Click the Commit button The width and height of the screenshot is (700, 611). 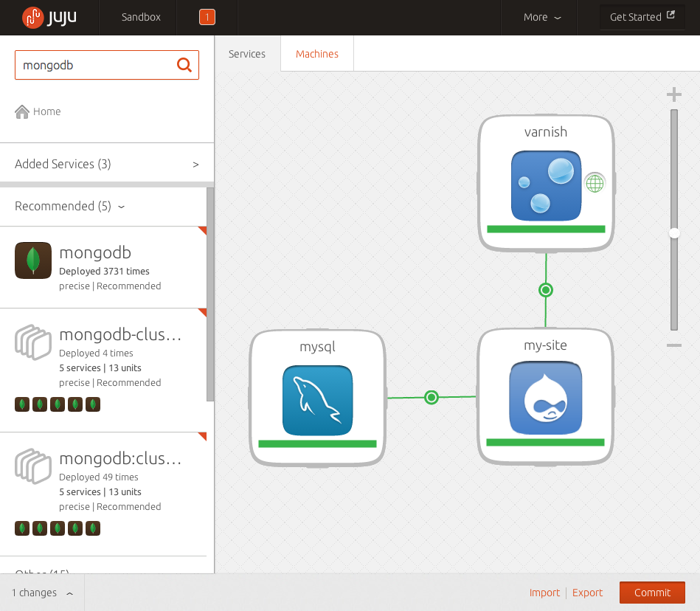tap(652, 593)
